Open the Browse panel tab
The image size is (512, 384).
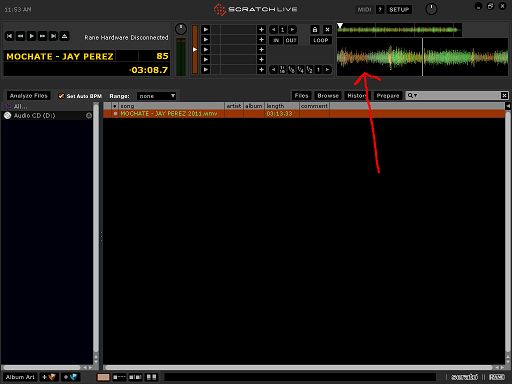click(328, 96)
